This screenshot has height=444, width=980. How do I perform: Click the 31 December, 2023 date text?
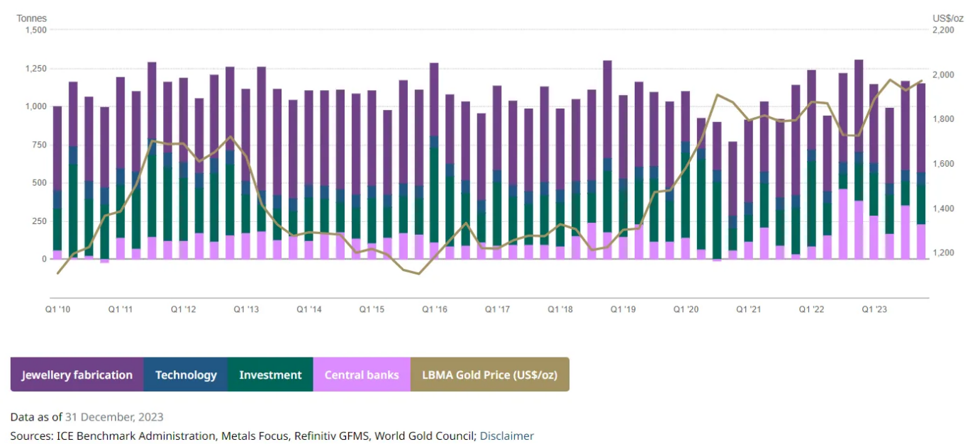(114, 417)
